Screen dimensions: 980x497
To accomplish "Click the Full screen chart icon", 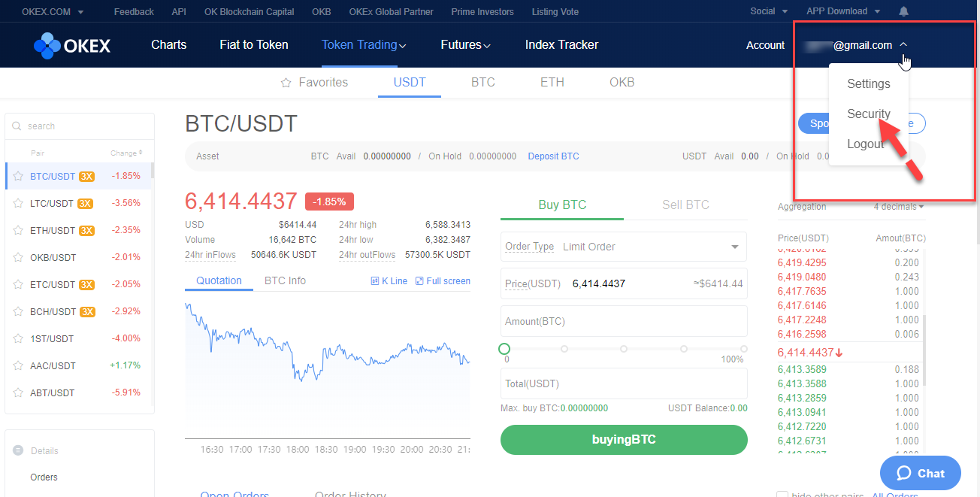I will tap(419, 281).
